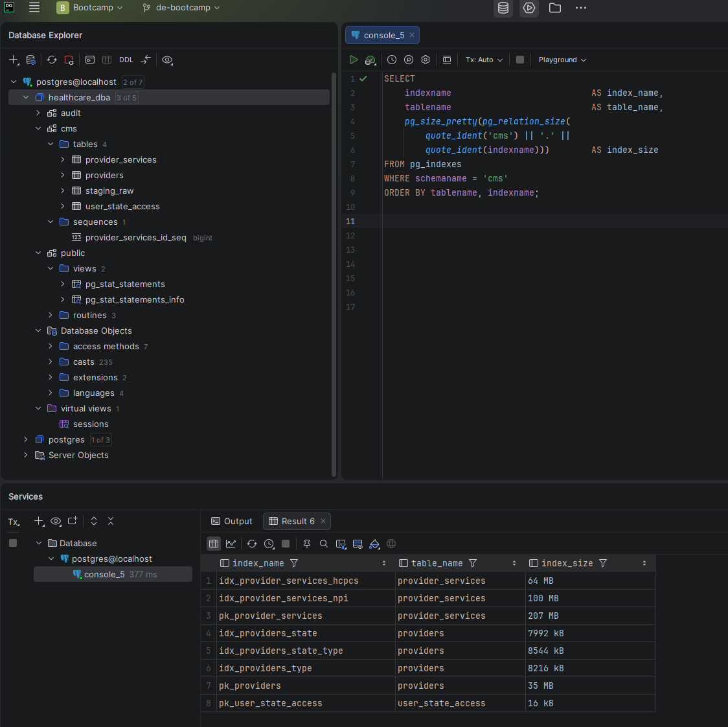Click the 207 MB index_size cell
728x727 pixels.
pos(590,616)
